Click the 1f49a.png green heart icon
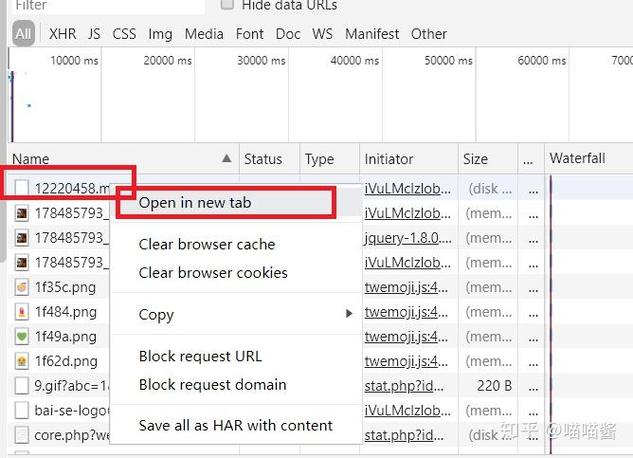633x458 pixels. [x=21, y=337]
